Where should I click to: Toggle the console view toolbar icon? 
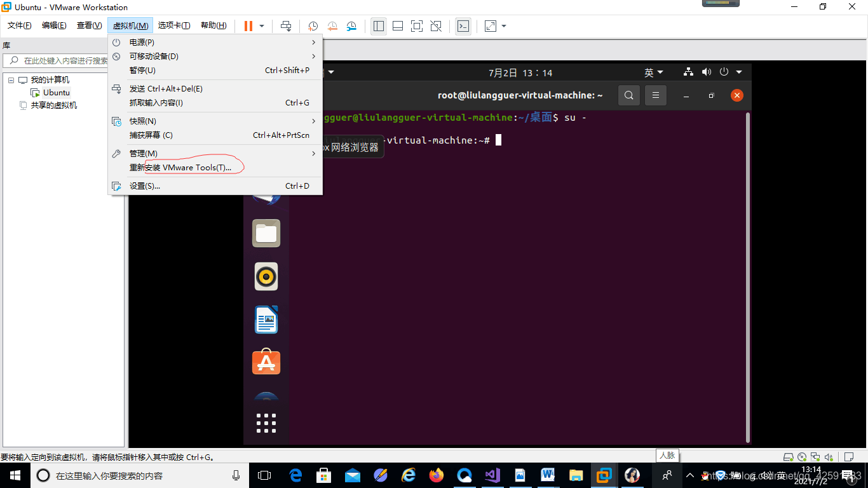(x=463, y=26)
